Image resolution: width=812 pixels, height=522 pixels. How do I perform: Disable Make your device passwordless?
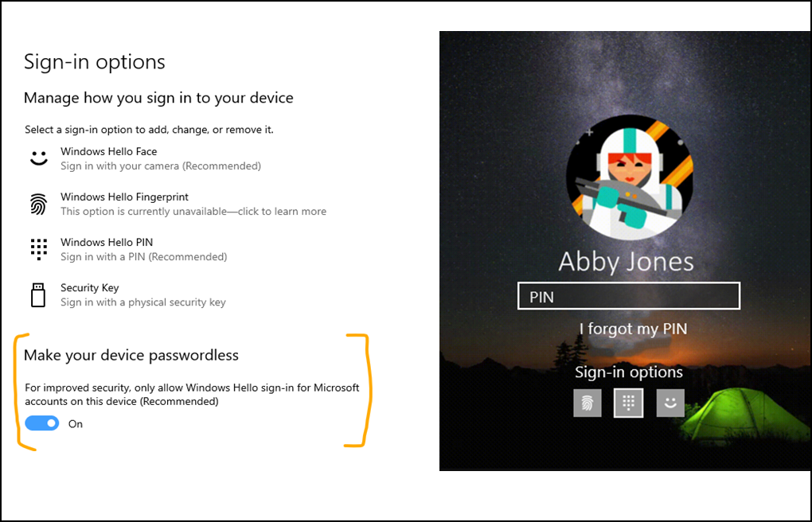[x=41, y=423]
